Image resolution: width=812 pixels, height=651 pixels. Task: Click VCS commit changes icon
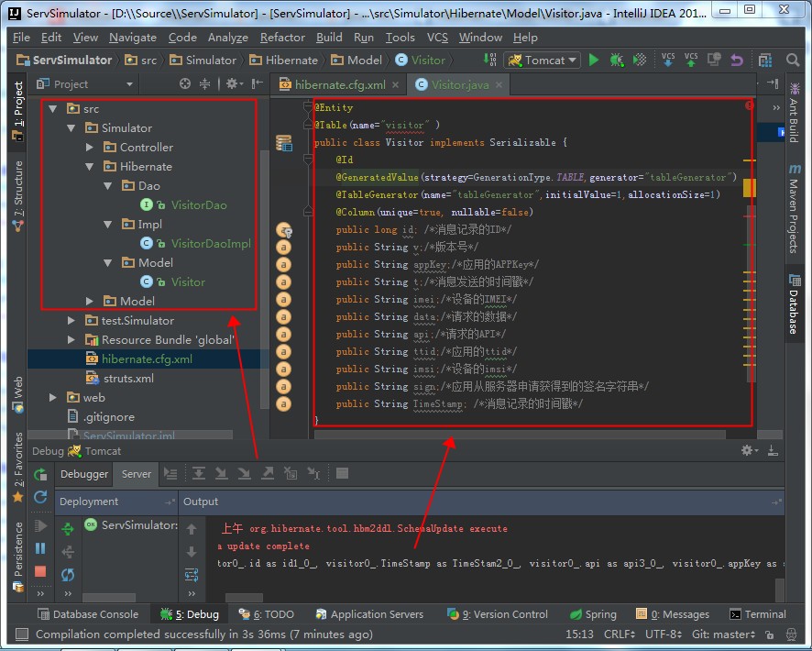(691, 60)
